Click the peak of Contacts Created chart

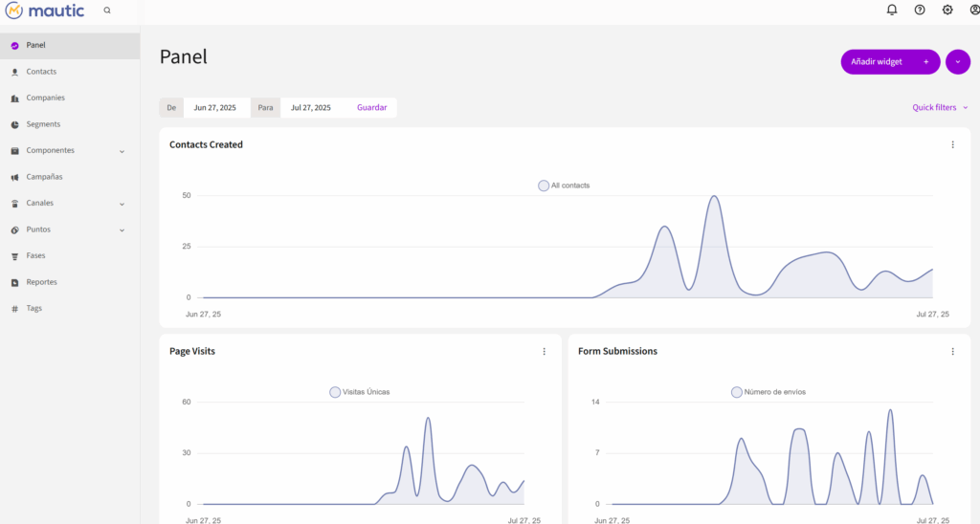[x=714, y=196]
